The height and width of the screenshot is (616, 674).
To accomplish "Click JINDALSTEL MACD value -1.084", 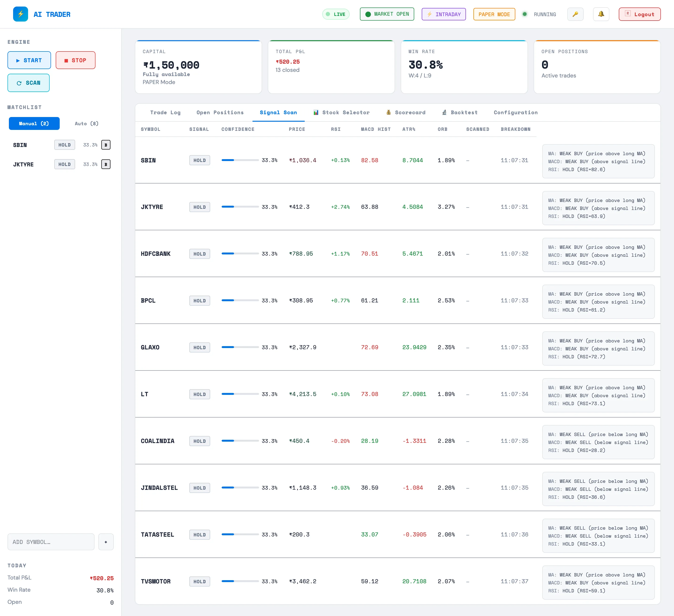I will (413, 488).
